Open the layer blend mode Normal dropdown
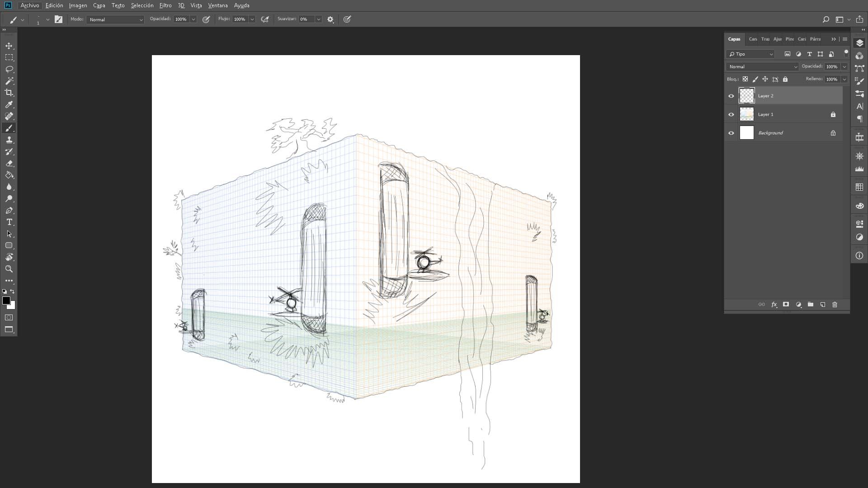This screenshot has height=488, width=868. point(763,66)
